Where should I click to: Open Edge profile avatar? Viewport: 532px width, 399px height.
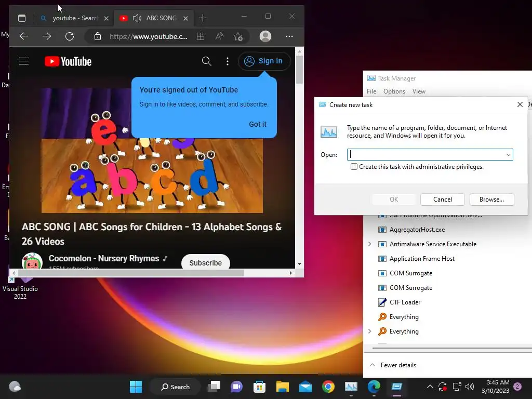click(265, 36)
